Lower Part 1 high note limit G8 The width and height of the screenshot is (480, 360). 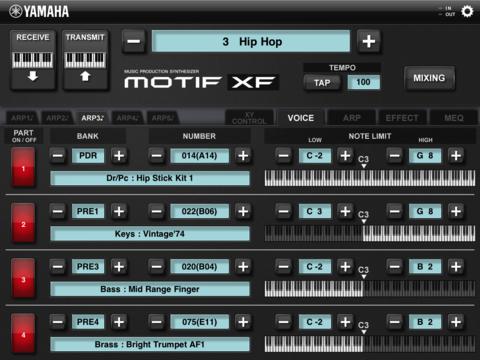point(394,156)
